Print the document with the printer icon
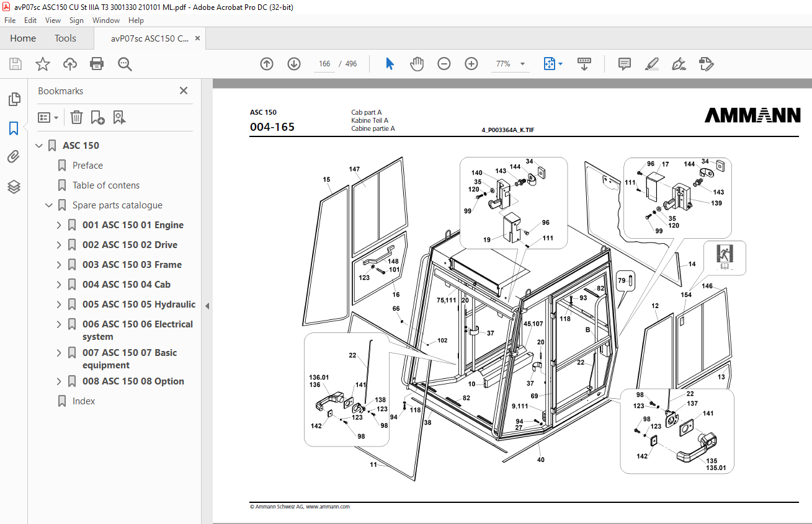 pyautogui.click(x=97, y=64)
